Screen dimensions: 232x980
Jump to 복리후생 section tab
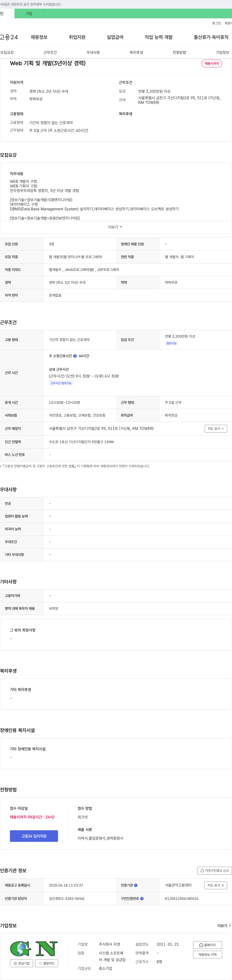(136, 52)
